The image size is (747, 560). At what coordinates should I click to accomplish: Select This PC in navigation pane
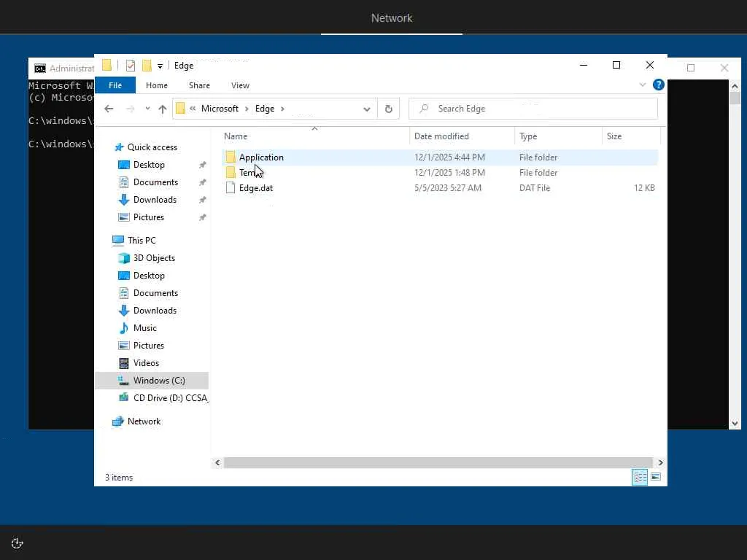tap(142, 241)
